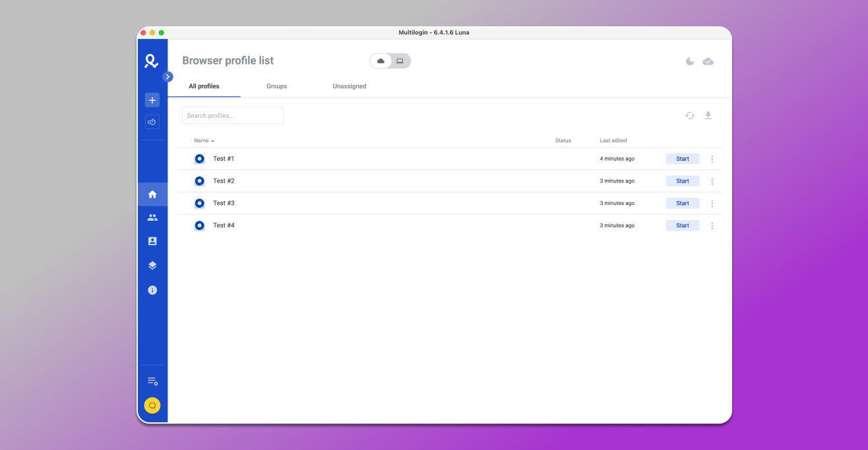The image size is (868, 450).
Task: Click the Search profiles input field
Action: pyautogui.click(x=232, y=115)
